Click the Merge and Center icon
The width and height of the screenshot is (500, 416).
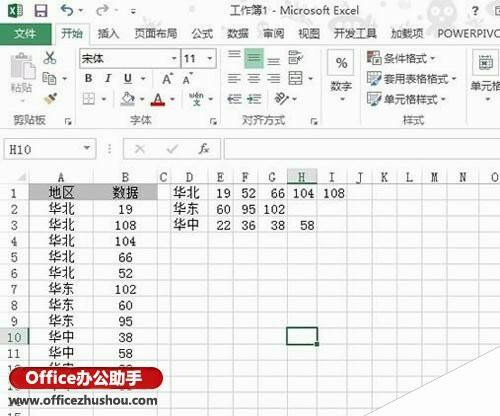[x=295, y=78]
